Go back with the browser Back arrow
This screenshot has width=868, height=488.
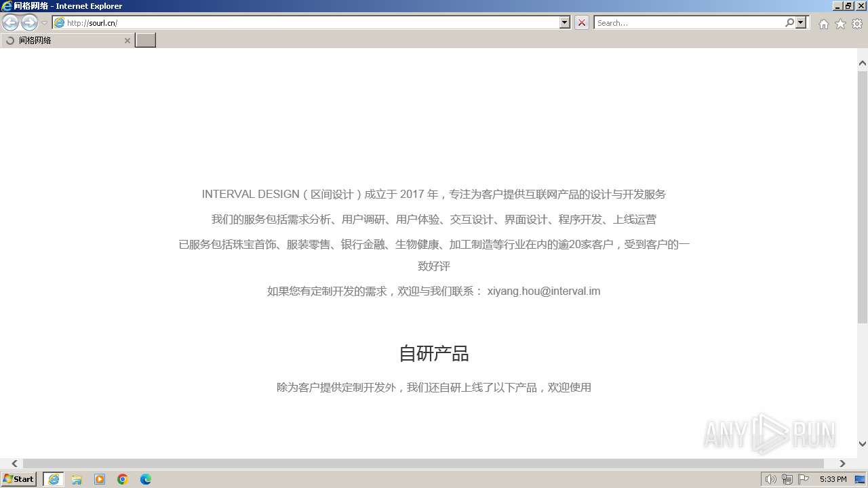pyautogui.click(x=10, y=23)
